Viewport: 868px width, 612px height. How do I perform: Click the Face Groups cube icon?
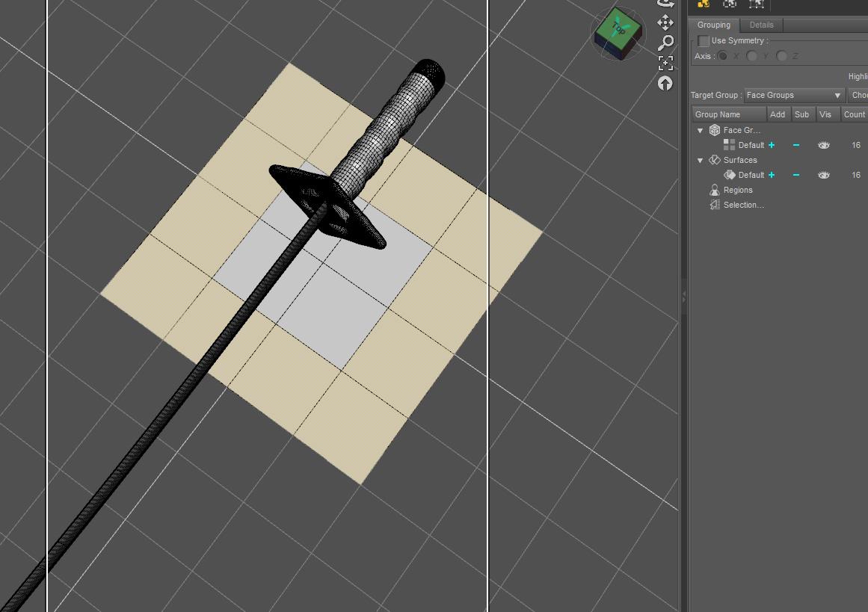715,130
